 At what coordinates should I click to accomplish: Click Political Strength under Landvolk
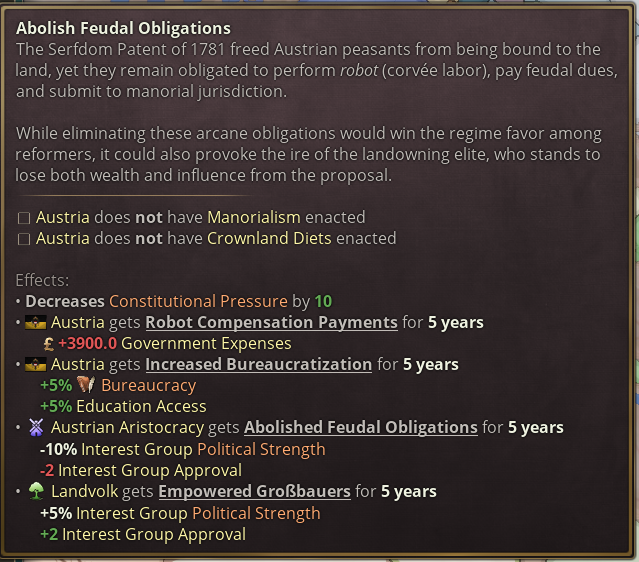tap(256, 514)
